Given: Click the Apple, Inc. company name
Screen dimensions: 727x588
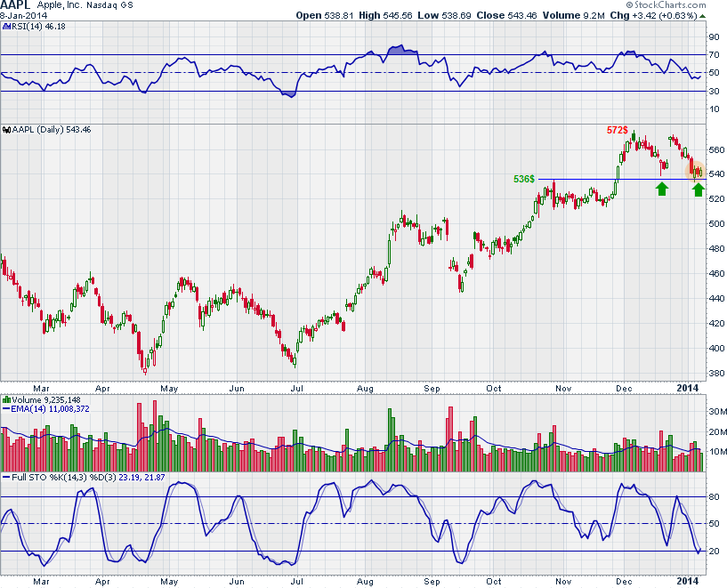Looking at the screenshot, I should tap(60, 5).
